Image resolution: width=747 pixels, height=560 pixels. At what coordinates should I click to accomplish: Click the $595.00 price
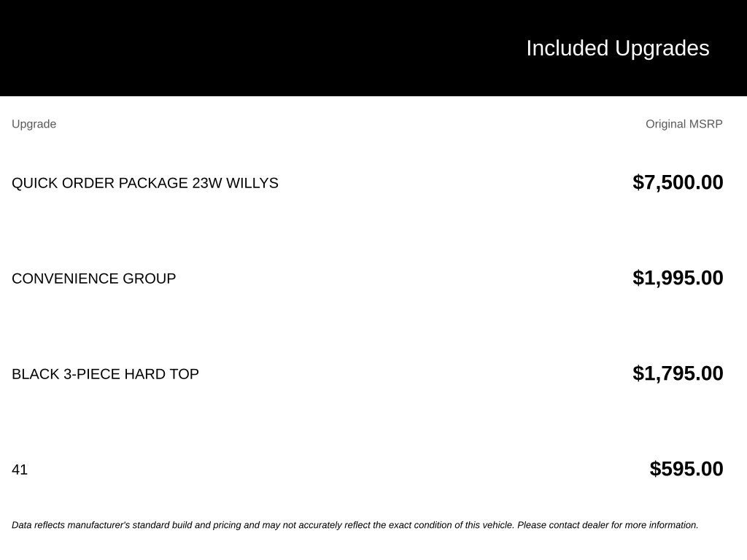pos(686,469)
